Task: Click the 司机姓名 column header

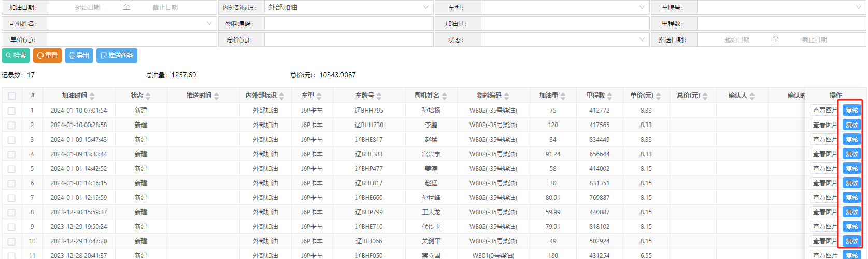Action: pos(427,96)
